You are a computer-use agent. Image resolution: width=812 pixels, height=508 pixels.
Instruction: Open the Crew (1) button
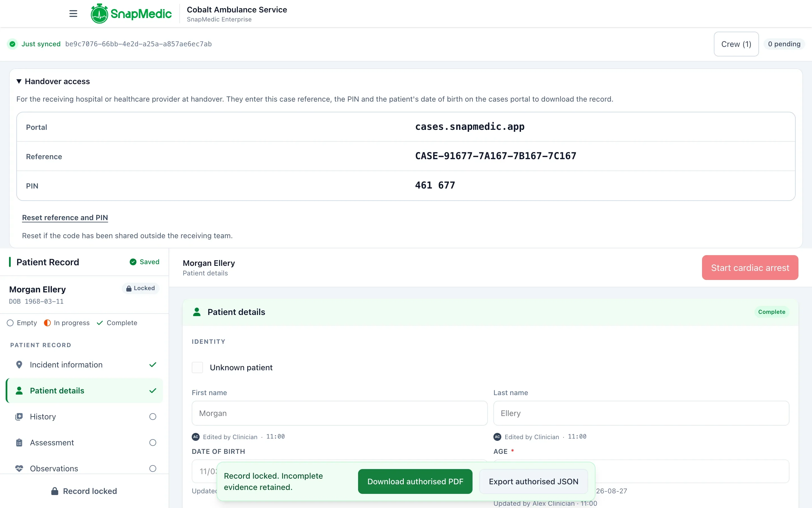[x=736, y=44]
